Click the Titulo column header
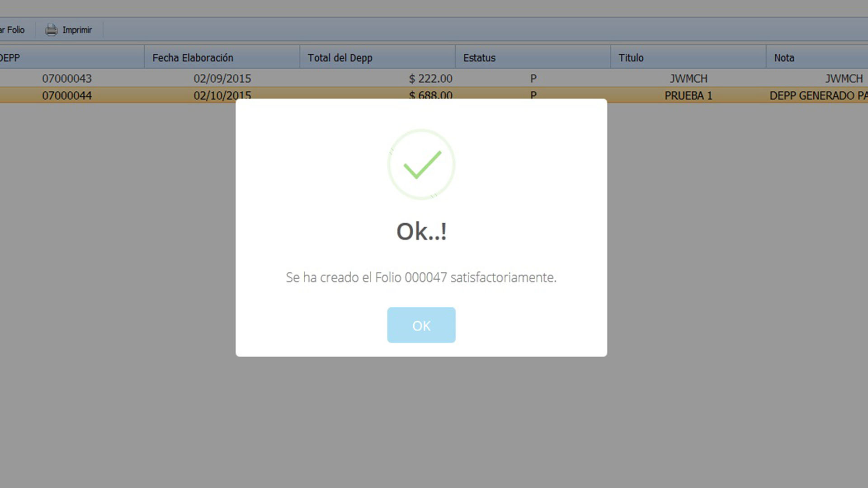 pos(689,57)
